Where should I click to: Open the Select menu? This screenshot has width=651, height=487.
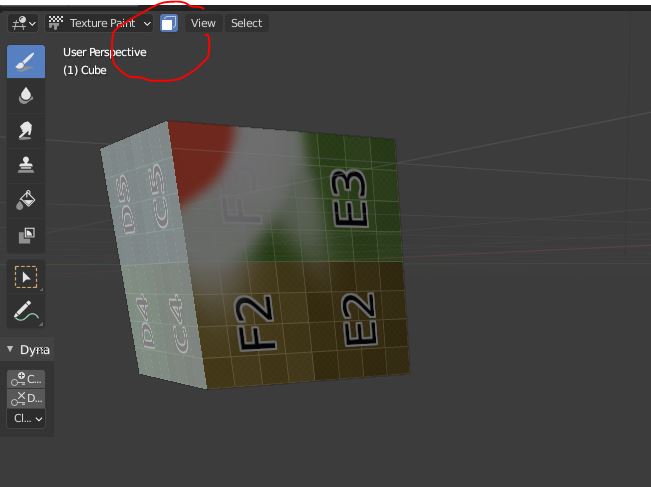pos(246,23)
